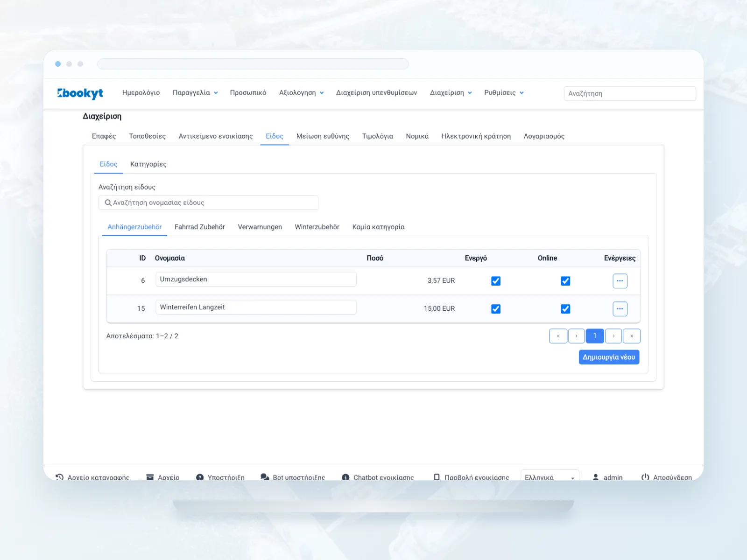
Task: Open the Τιμολόγια tab
Action: [x=378, y=136]
